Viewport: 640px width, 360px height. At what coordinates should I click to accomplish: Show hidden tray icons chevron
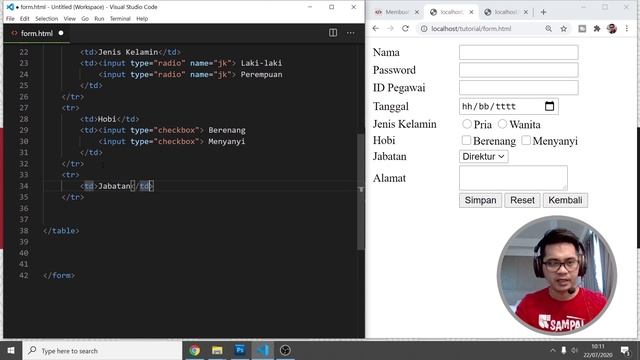click(x=553, y=350)
